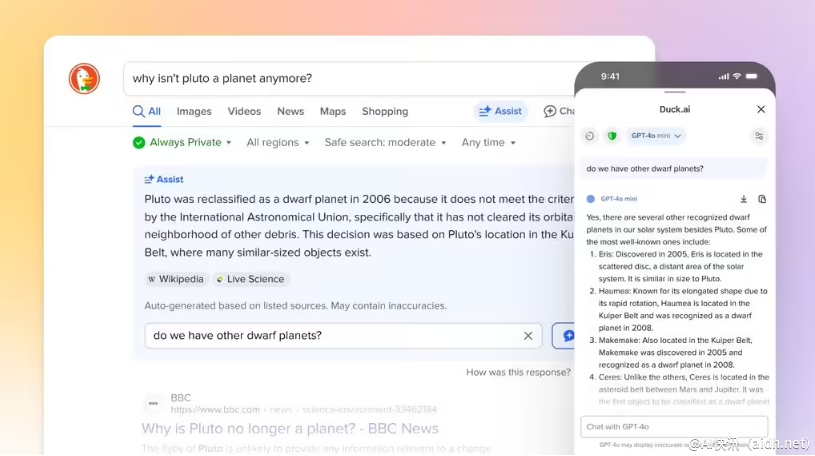Open the Wikipedia source link
The image size is (815, 456).
pyautogui.click(x=176, y=279)
